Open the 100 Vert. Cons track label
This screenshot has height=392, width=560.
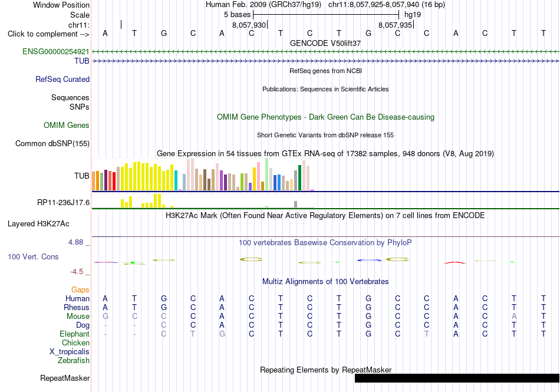tap(33, 256)
